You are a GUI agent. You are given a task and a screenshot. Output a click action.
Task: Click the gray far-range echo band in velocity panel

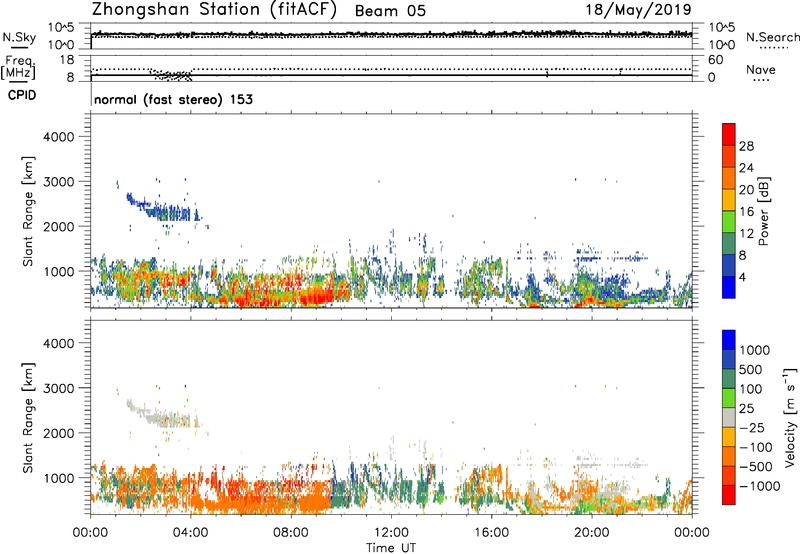click(161, 416)
